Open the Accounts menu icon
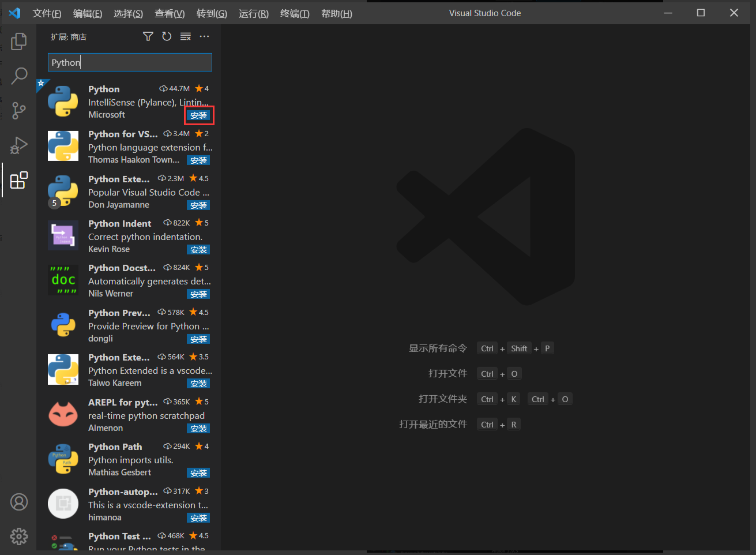This screenshot has height=555, width=756. click(19, 502)
